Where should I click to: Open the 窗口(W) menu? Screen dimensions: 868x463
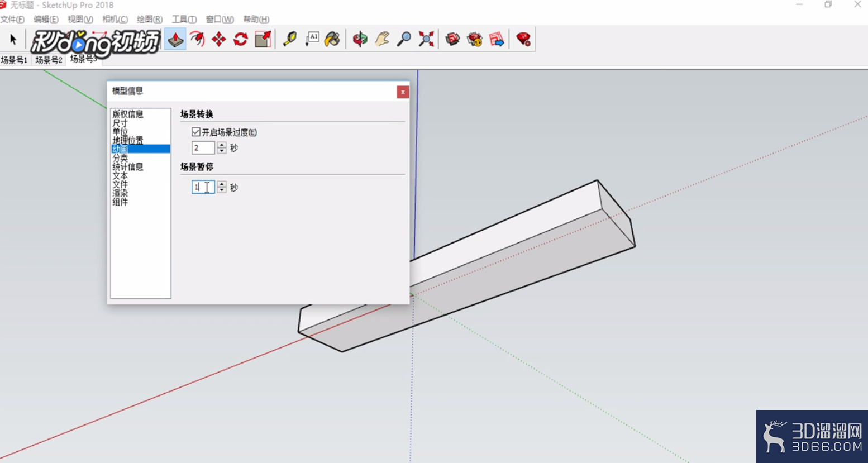click(x=220, y=20)
